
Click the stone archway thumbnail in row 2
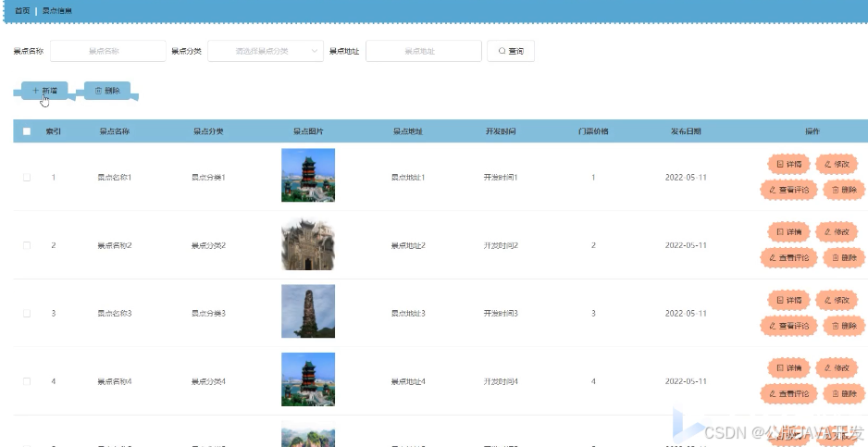308,243
